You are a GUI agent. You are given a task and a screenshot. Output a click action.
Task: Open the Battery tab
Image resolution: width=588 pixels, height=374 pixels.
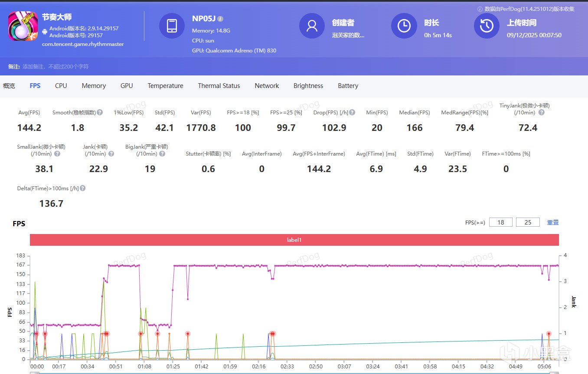point(348,86)
